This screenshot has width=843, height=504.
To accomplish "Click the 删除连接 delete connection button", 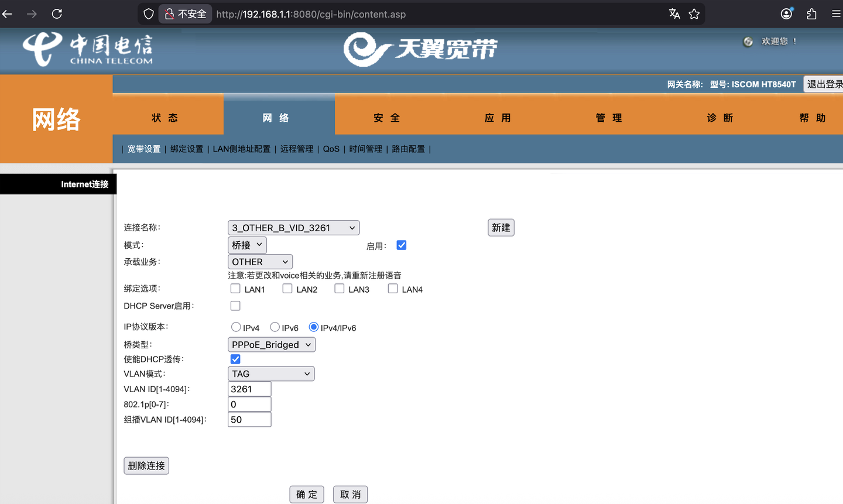I will point(146,466).
